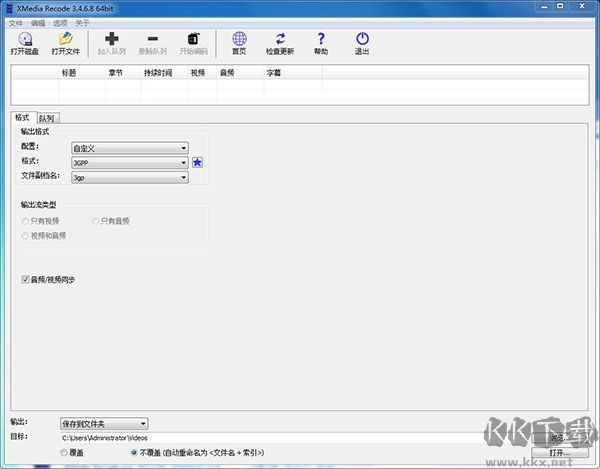600x469 pixels.
Task: Click the 打开... button at bottom right
Action: 559,453
